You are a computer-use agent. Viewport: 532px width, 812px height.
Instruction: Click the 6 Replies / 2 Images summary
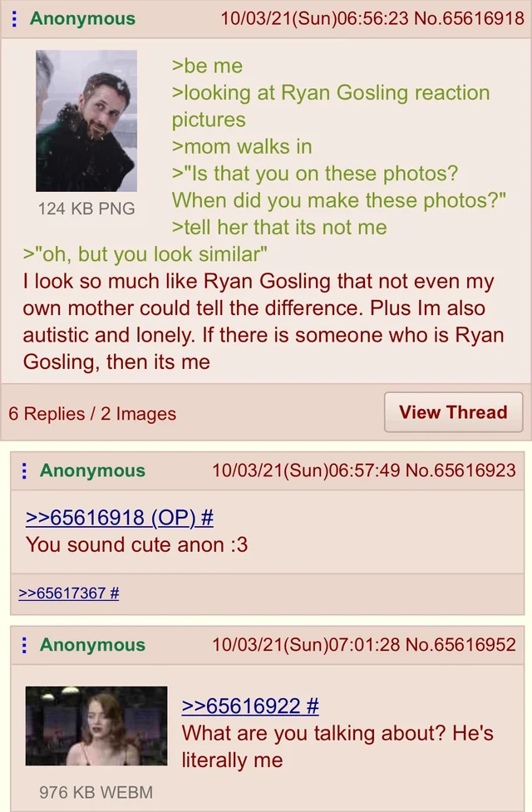pos(92,414)
